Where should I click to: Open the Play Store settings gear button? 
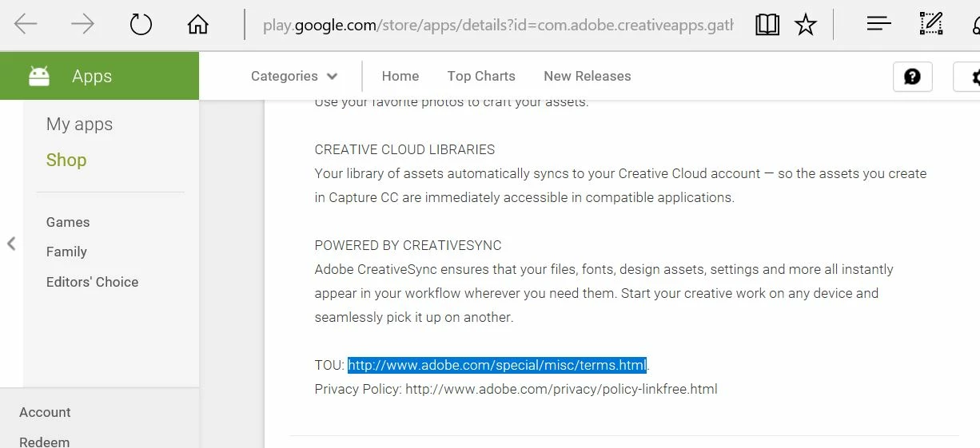pos(967,77)
